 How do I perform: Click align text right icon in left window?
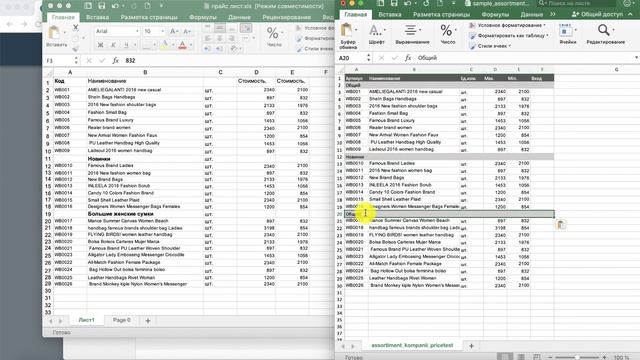coord(231,38)
